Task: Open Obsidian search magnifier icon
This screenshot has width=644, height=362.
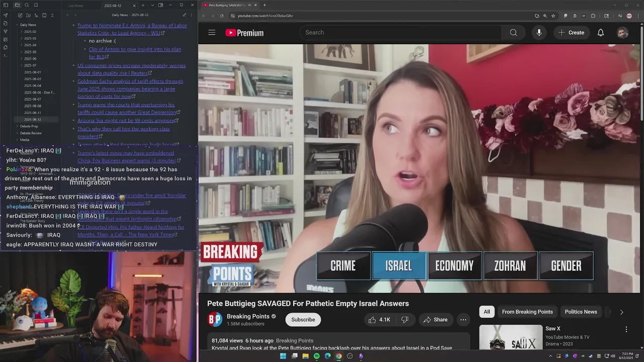Action: pyautogui.click(x=27, y=5)
